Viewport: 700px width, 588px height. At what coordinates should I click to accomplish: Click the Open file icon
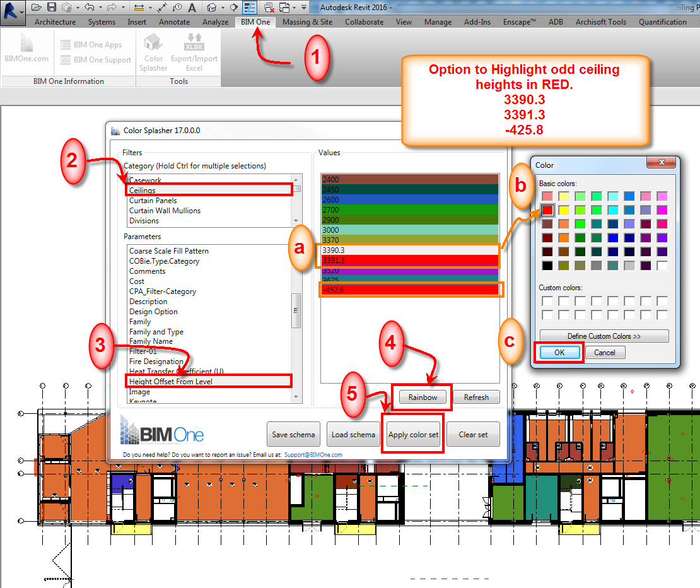click(36, 8)
